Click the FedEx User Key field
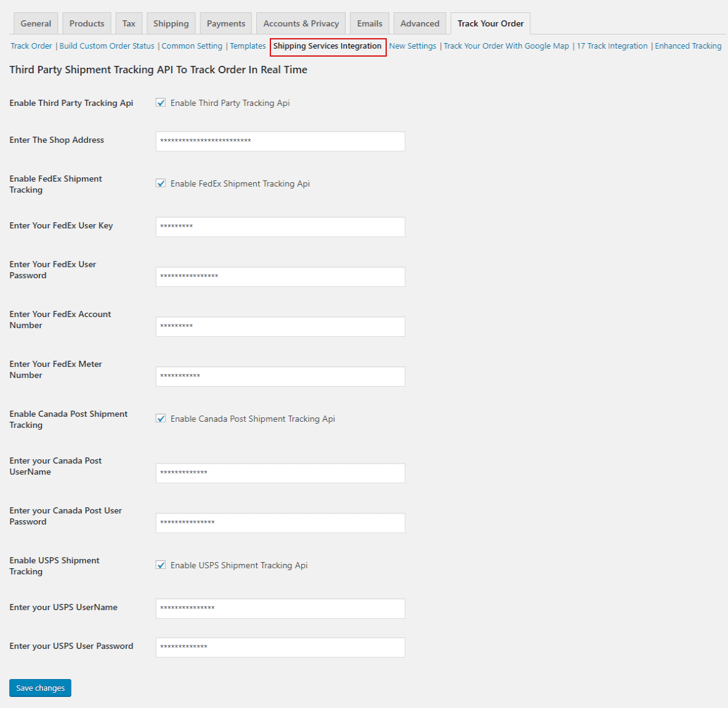Screen dimensions: 728x708 280,227
